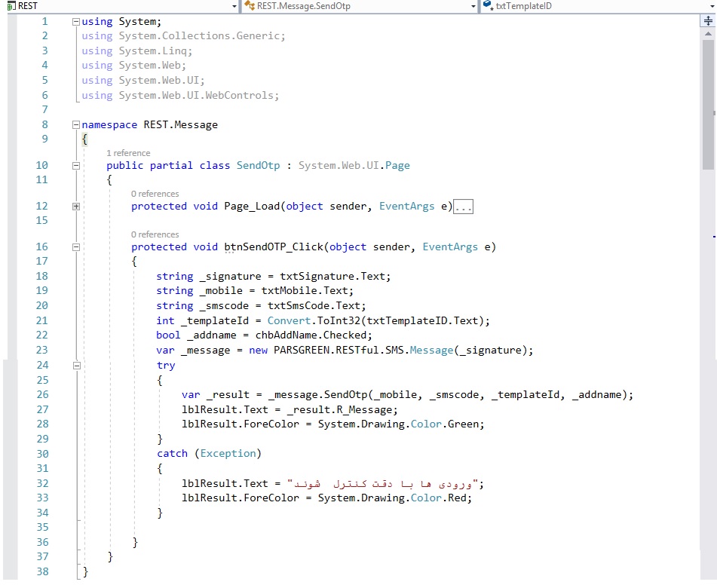Open the REST project dropdown

pyautogui.click(x=234, y=6)
